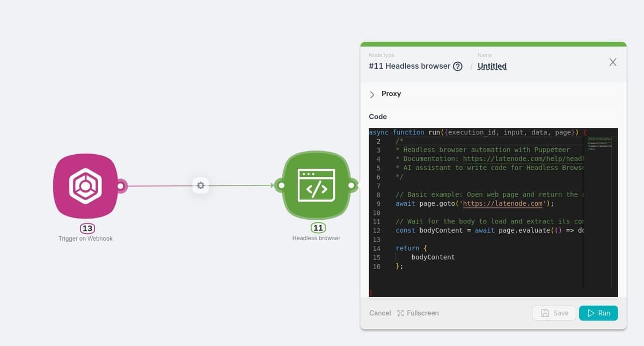Click the code editor minimap
Image resolution: width=644 pixels, height=346 pixels.
[599, 144]
